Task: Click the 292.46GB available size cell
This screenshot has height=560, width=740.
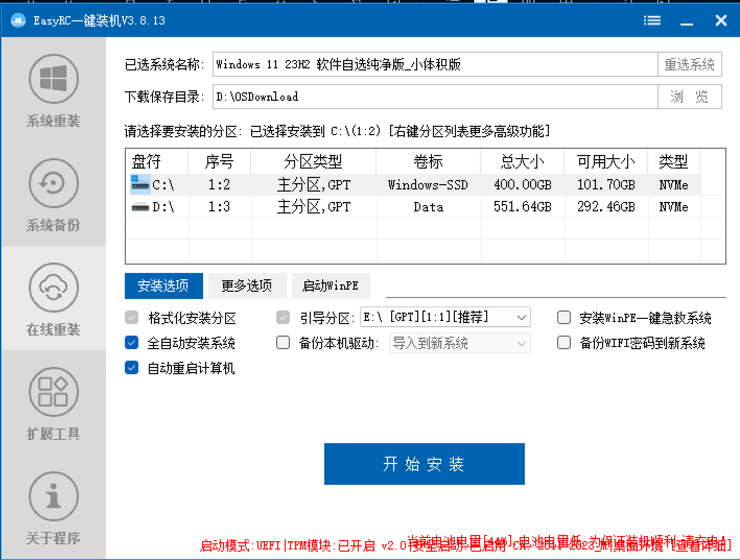Action: point(606,207)
